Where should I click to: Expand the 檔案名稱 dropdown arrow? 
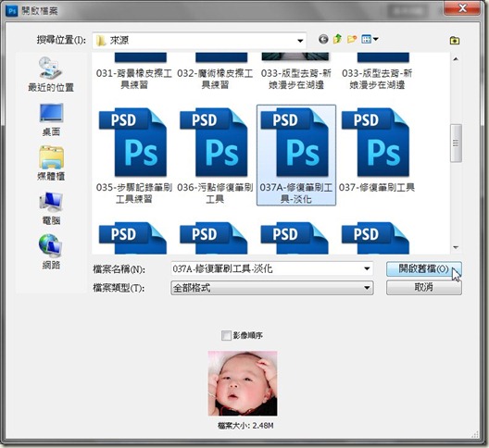point(367,268)
